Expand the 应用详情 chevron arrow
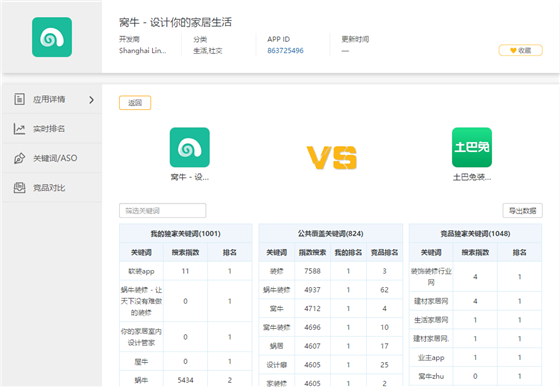The height and width of the screenshot is (387, 560). (91, 100)
